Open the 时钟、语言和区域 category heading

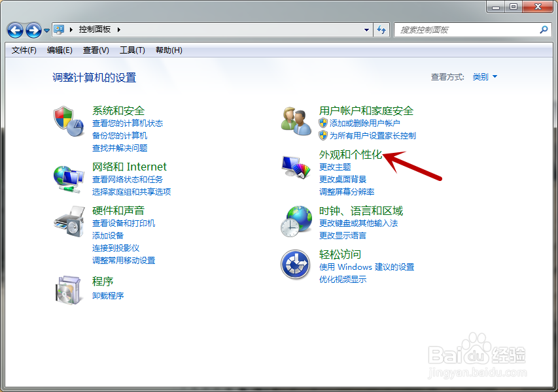coord(361,211)
